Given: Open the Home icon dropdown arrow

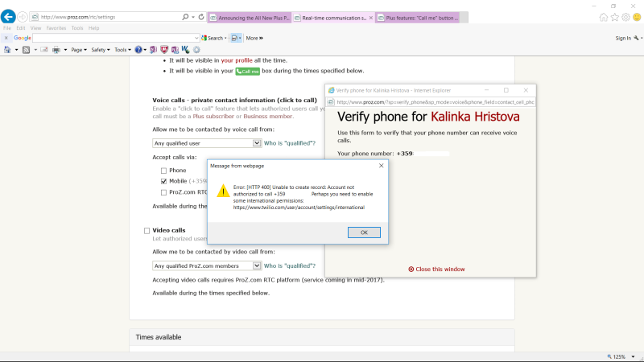Looking at the screenshot, I should pyautogui.click(x=16, y=50).
